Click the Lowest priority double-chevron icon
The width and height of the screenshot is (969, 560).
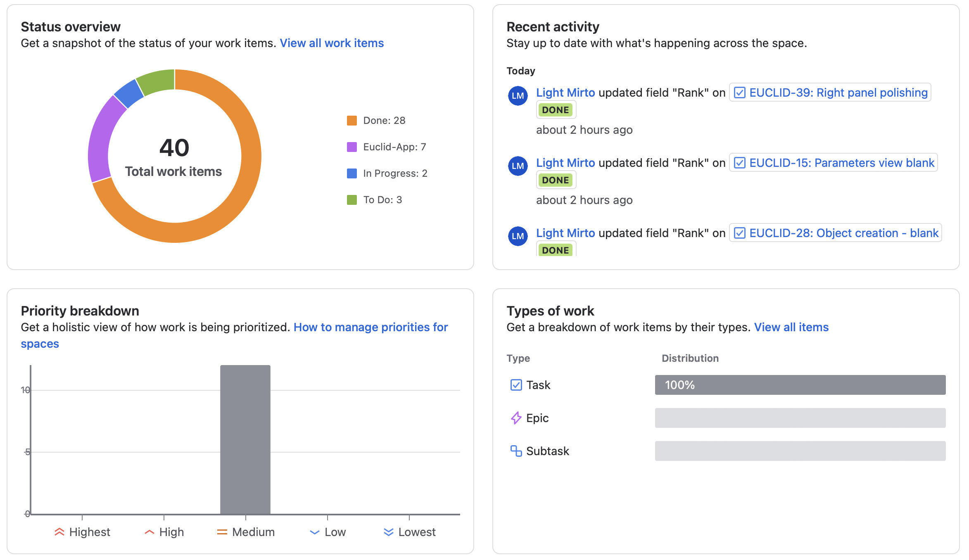click(388, 532)
